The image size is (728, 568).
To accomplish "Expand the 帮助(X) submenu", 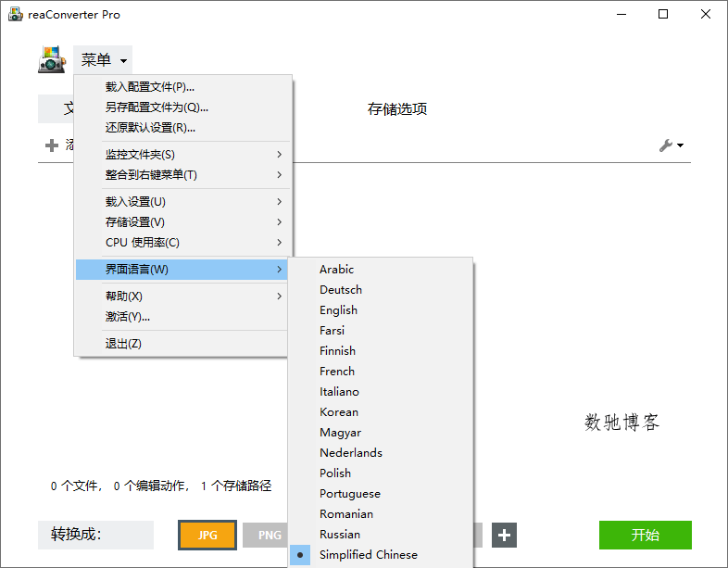I will tap(183, 297).
